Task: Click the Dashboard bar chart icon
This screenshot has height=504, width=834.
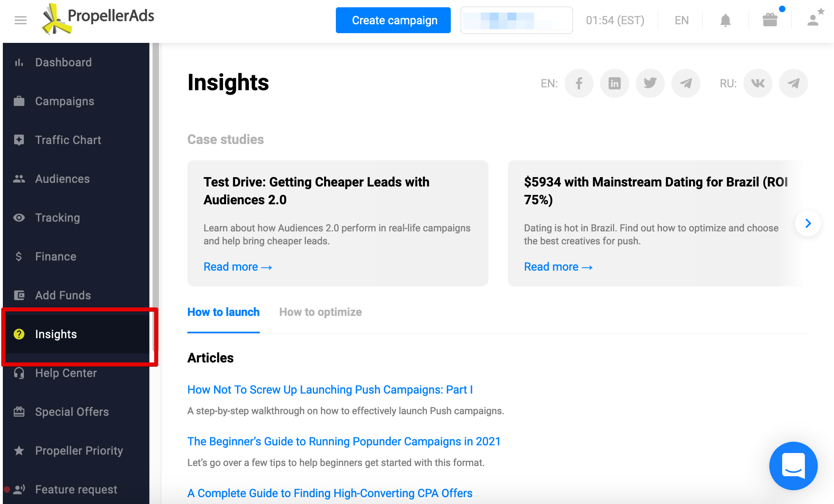Action: tap(19, 62)
